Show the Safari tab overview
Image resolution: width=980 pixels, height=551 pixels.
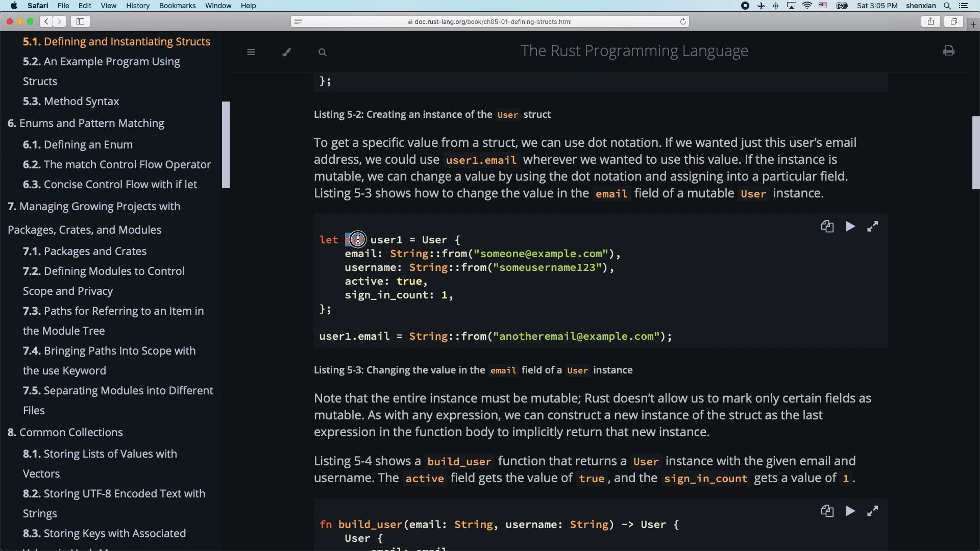(953, 21)
